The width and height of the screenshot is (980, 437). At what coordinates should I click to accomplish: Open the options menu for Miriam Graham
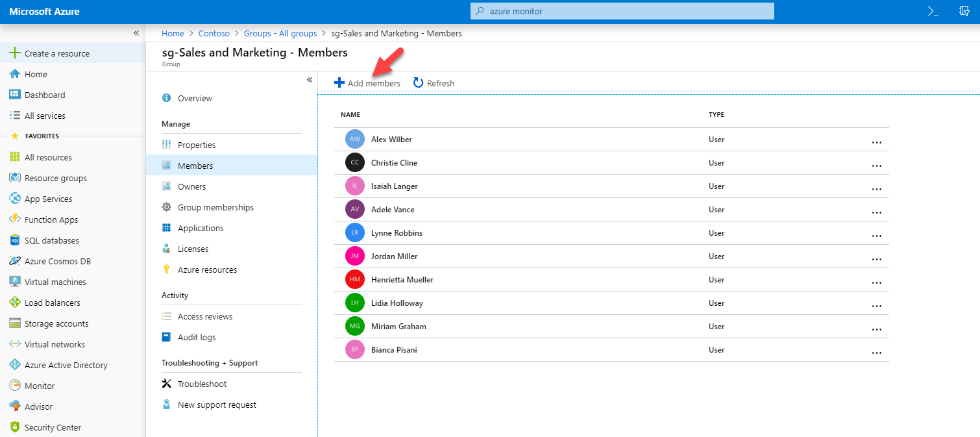[x=877, y=329]
